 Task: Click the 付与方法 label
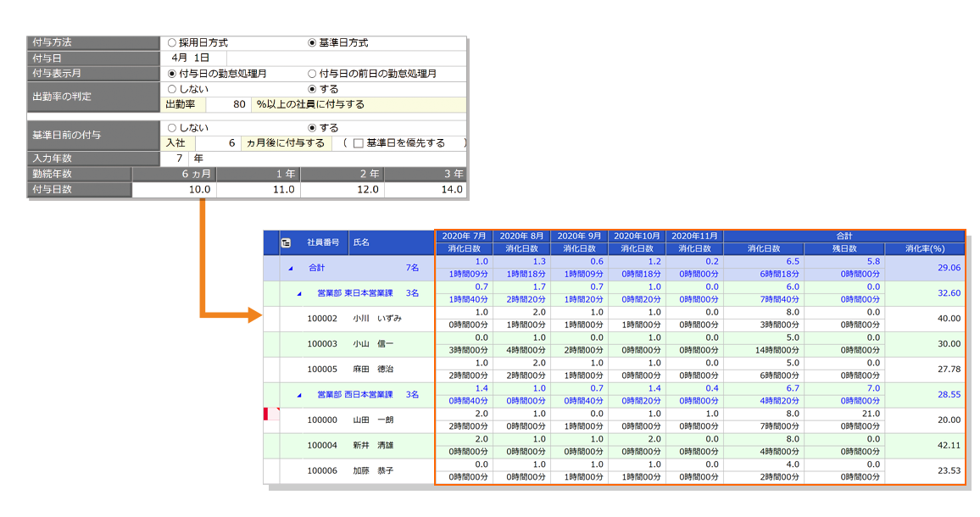click(x=94, y=42)
